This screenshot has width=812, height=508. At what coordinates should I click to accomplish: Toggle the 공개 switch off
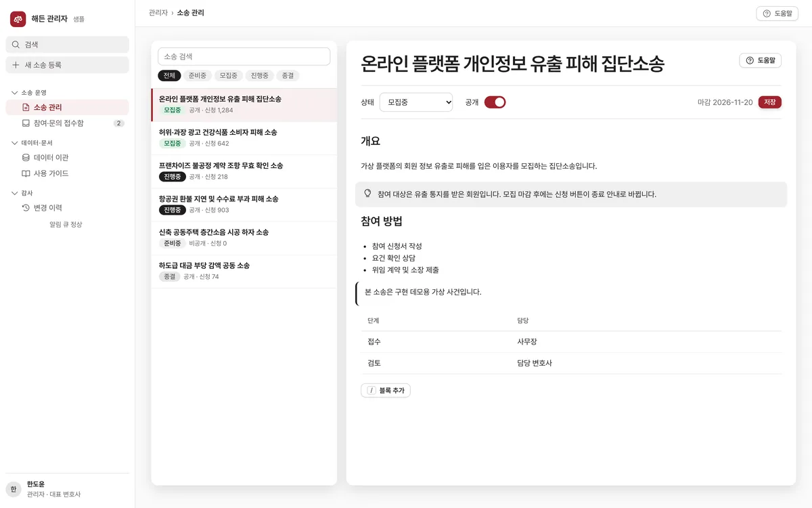point(495,102)
